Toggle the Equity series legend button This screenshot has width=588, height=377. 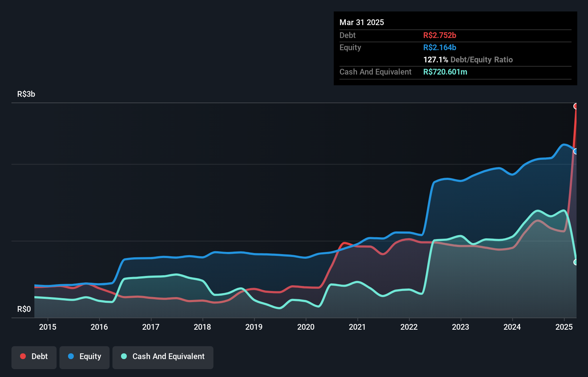[85, 357]
